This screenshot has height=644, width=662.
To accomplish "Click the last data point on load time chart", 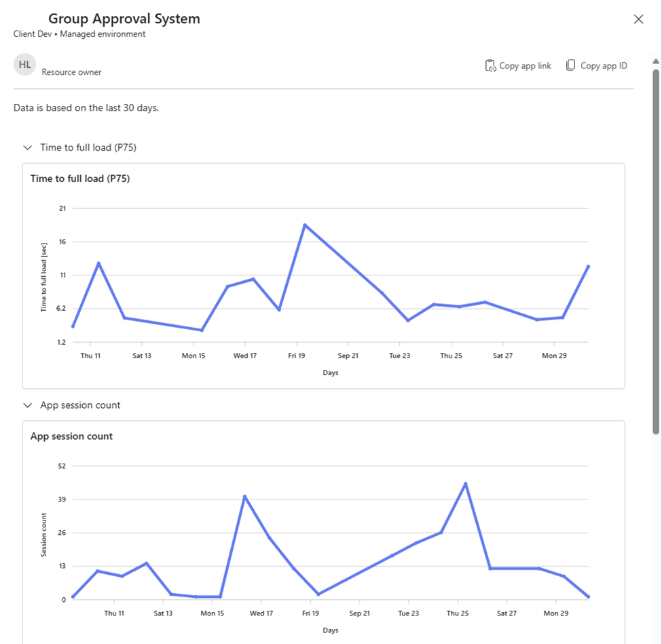I will coord(588,267).
